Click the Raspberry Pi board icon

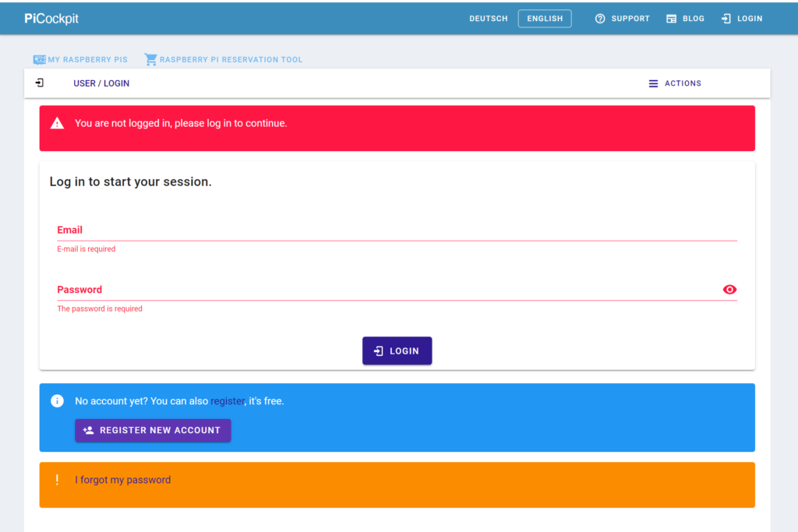tap(39, 59)
